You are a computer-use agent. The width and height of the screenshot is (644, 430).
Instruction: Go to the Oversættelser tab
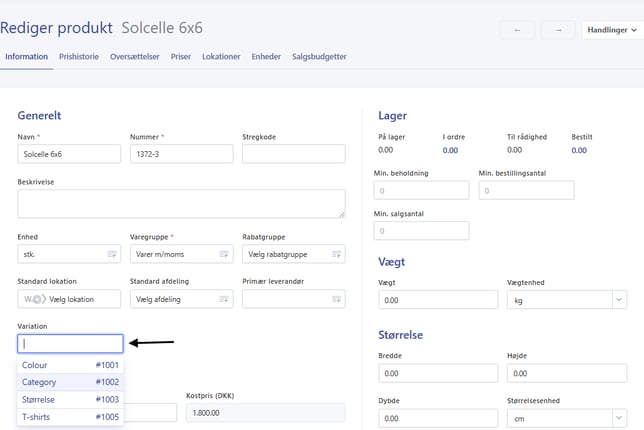[135, 57]
